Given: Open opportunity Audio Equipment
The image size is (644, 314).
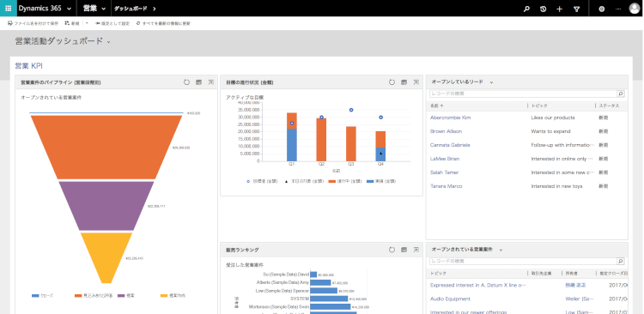Looking at the screenshot, I should point(450,299).
